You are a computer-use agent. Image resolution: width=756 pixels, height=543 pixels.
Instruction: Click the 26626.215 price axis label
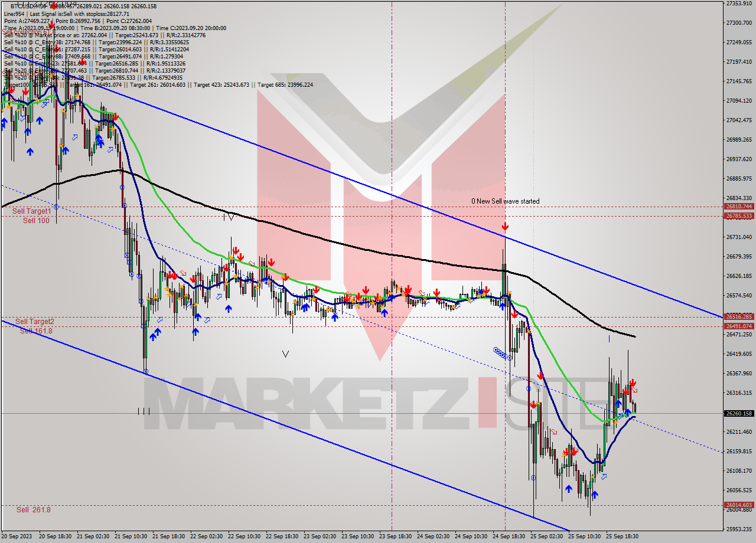tap(739, 276)
